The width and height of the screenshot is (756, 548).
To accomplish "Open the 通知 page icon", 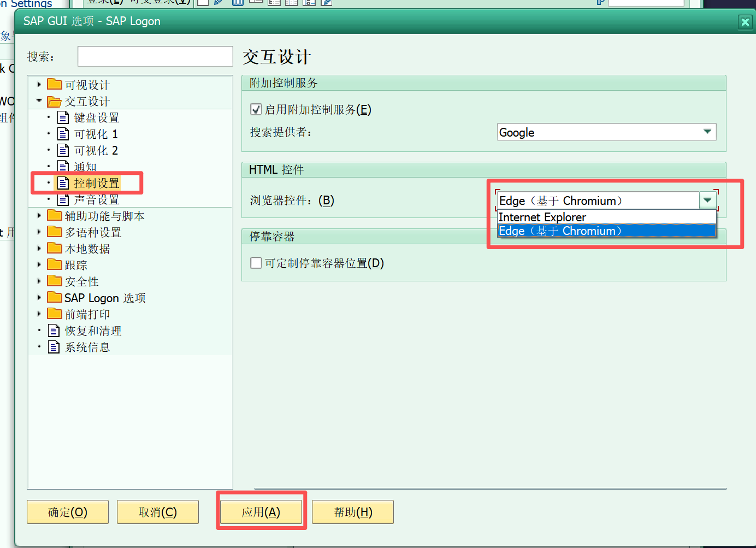I will click(x=63, y=166).
